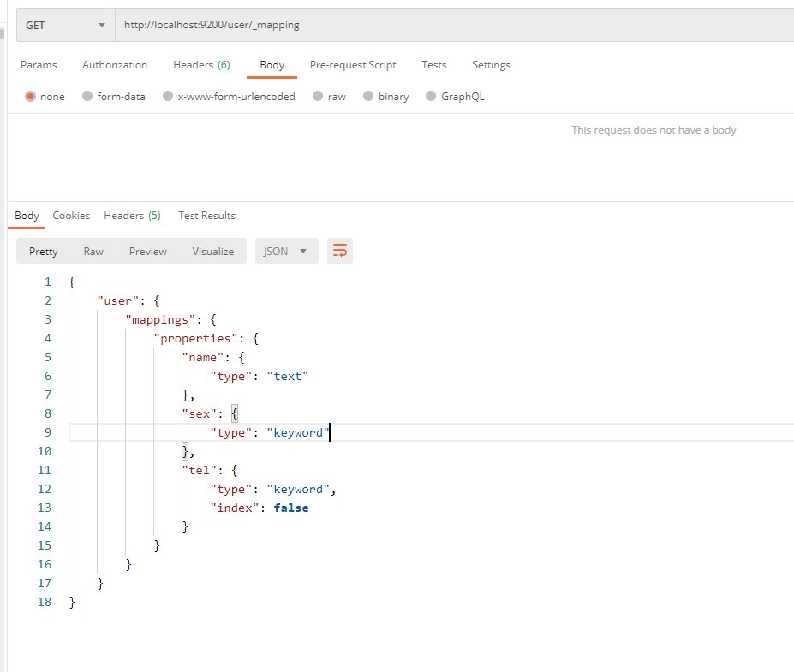
Task: View the Test Results tab
Action: (x=206, y=216)
